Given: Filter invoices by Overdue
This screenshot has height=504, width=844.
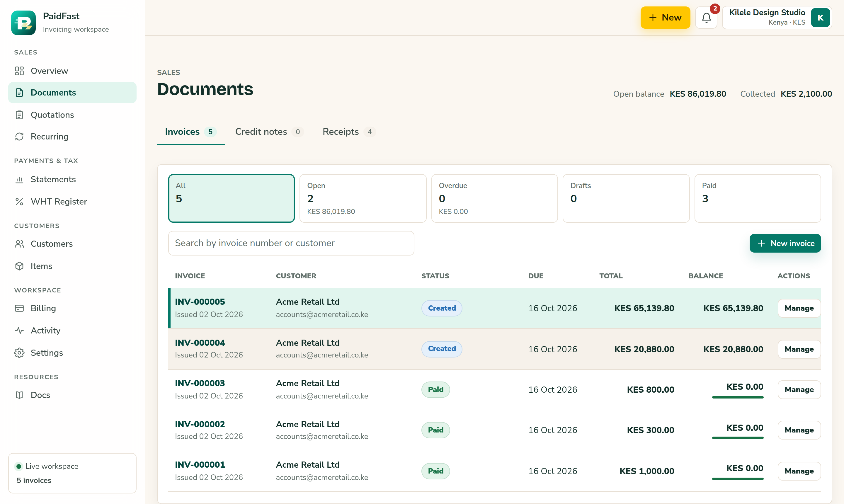Looking at the screenshot, I should [494, 198].
